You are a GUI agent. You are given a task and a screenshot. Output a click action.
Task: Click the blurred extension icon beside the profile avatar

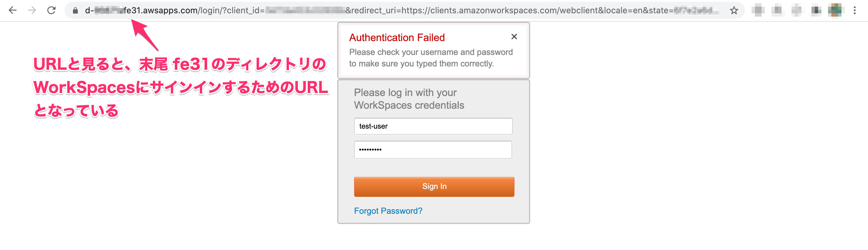point(816,11)
